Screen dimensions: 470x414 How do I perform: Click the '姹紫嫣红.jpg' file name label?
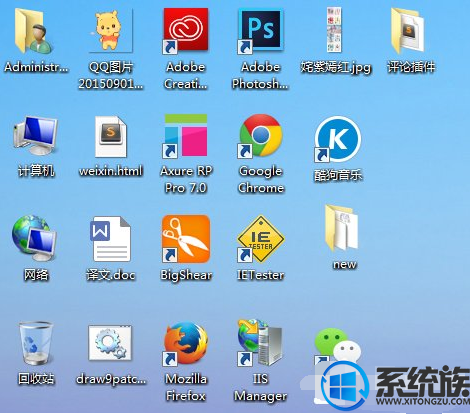tap(336, 67)
